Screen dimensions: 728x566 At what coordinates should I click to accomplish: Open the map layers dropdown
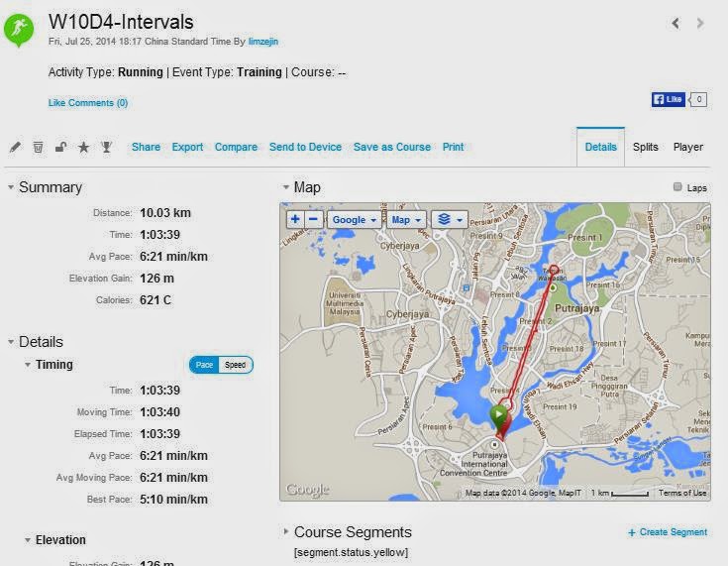(x=450, y=219)
